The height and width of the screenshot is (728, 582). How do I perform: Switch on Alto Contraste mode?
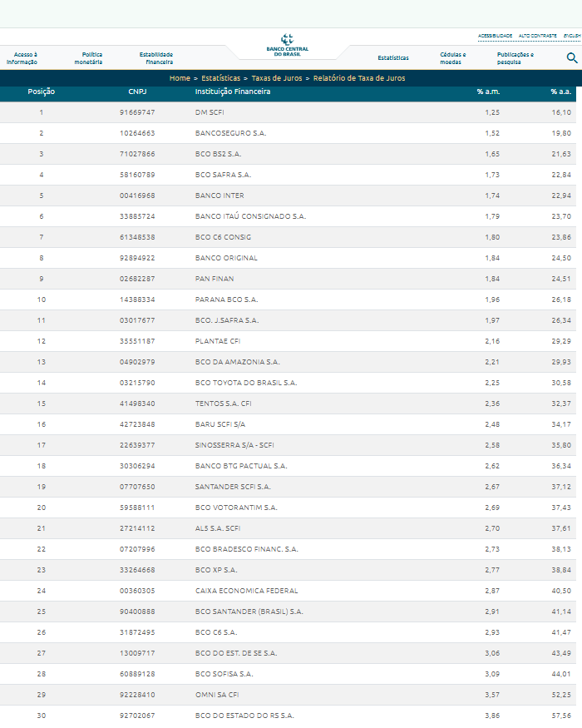pos(537,36)
